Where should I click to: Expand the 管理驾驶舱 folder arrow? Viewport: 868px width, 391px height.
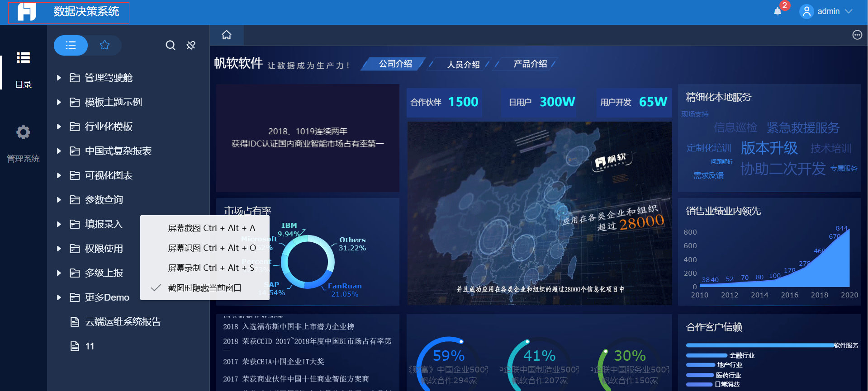click(59, 78)
